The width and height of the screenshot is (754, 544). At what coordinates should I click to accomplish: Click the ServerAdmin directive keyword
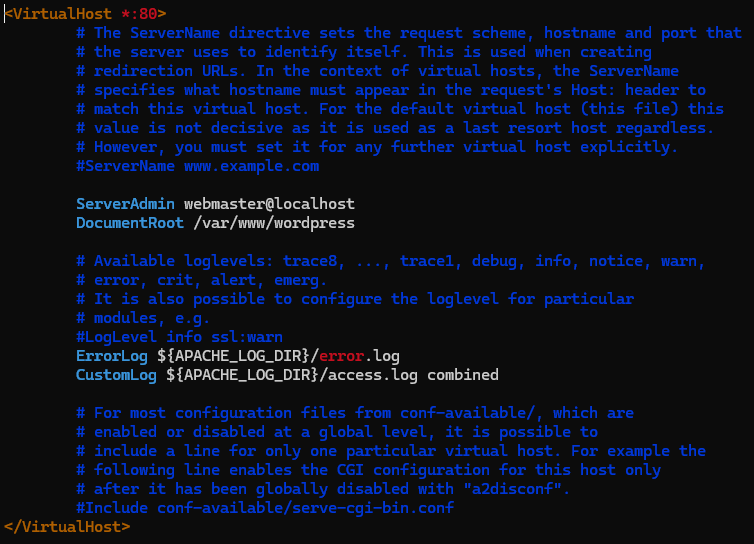(125, 204)
